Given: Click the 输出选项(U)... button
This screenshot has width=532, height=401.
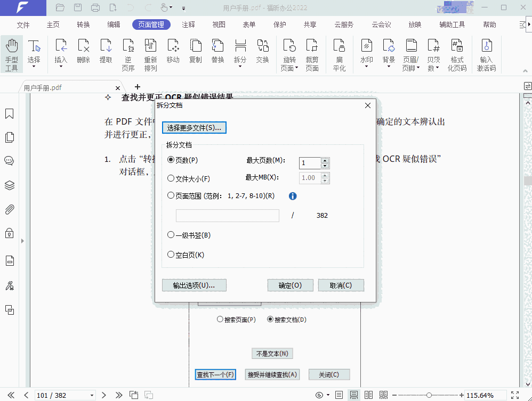Looking at the screenshot, I should point(194,285).
